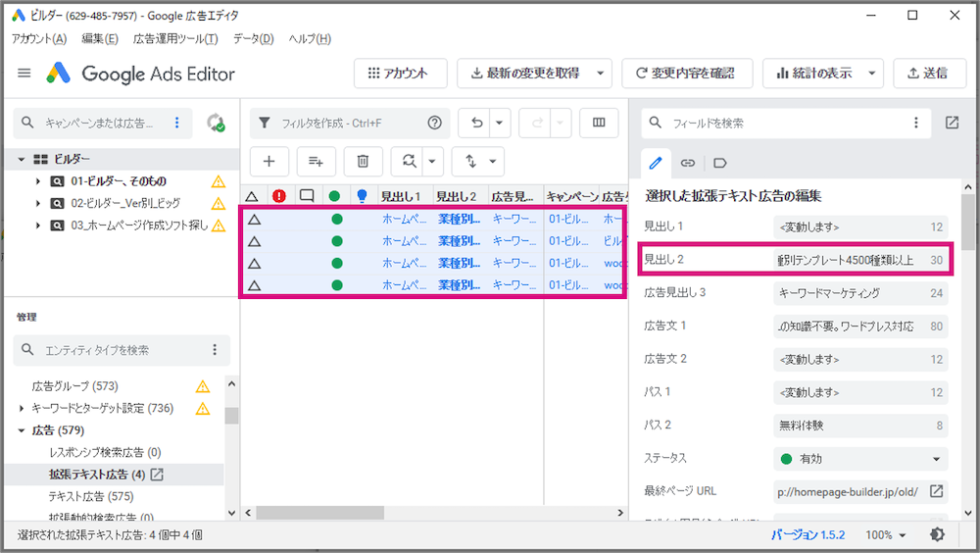Open the 広告運用ツール(T) menu
The image size is (980, 553).
pos(175,39)
